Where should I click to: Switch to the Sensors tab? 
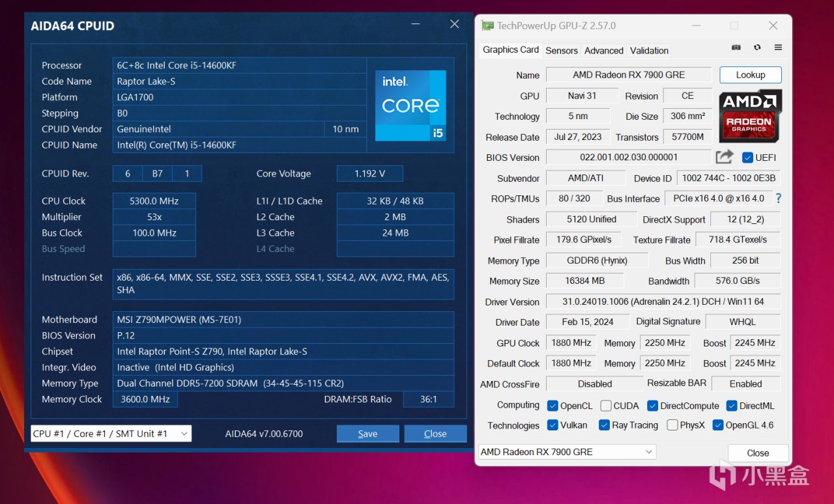pyautogui.click(x=562, y=50)
